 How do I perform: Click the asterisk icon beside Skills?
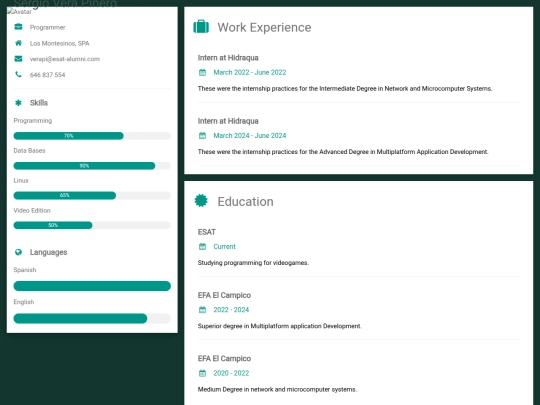pyautogui.click(x=18, y=103)
